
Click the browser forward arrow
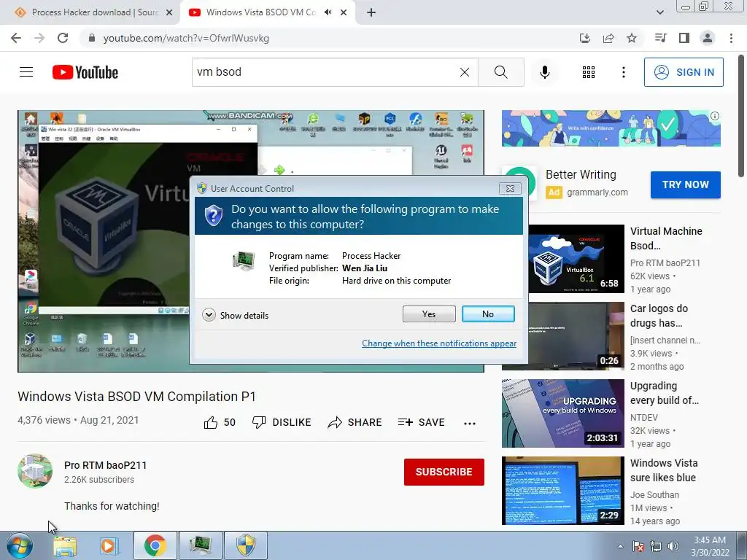tap(39, 38)
